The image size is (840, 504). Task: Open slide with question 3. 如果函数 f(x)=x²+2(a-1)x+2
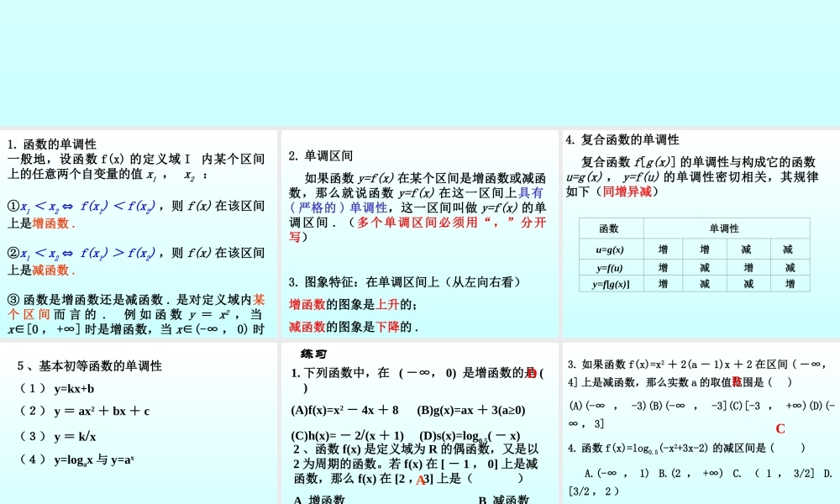tap(701, 423)
